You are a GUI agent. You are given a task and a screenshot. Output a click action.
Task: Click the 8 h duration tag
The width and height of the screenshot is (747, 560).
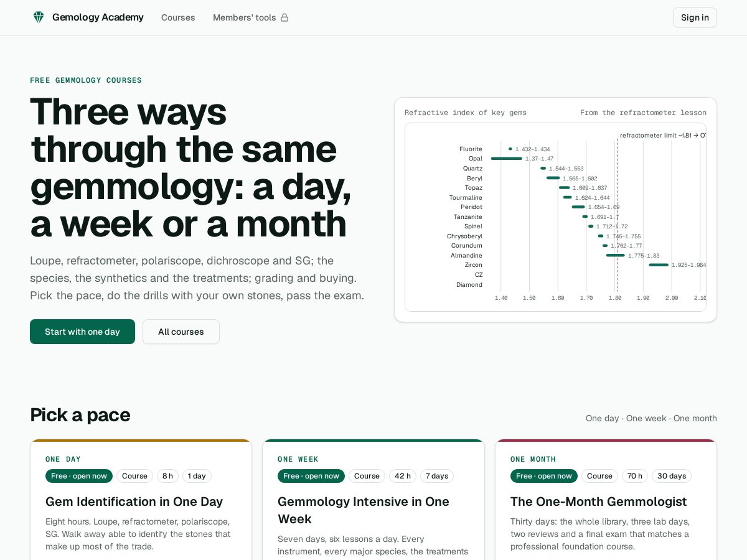coord(167,476)
